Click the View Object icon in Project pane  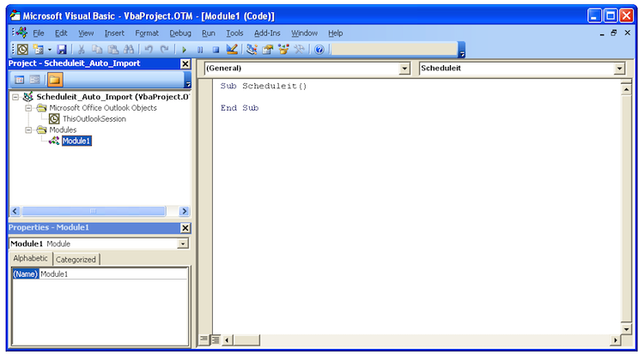35,80
